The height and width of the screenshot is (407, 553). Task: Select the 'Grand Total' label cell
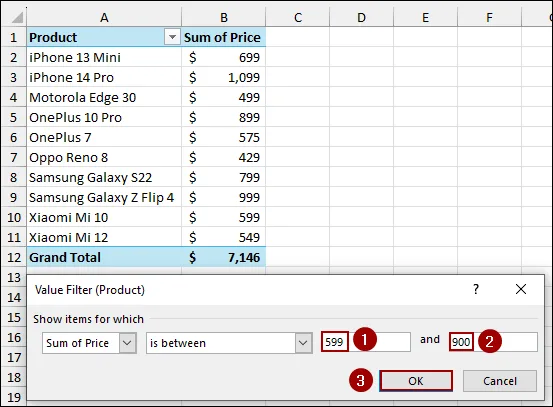coord(104,257)
